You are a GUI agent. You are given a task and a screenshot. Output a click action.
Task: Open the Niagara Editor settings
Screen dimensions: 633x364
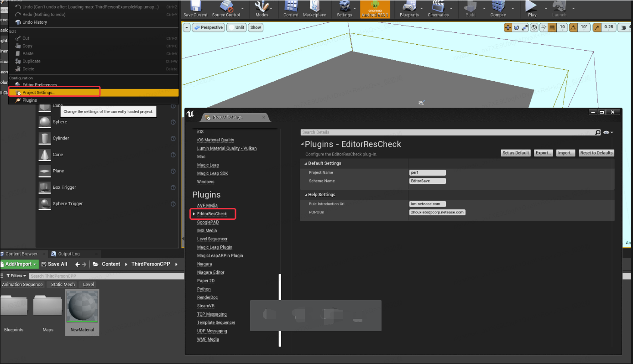point(210,272)
